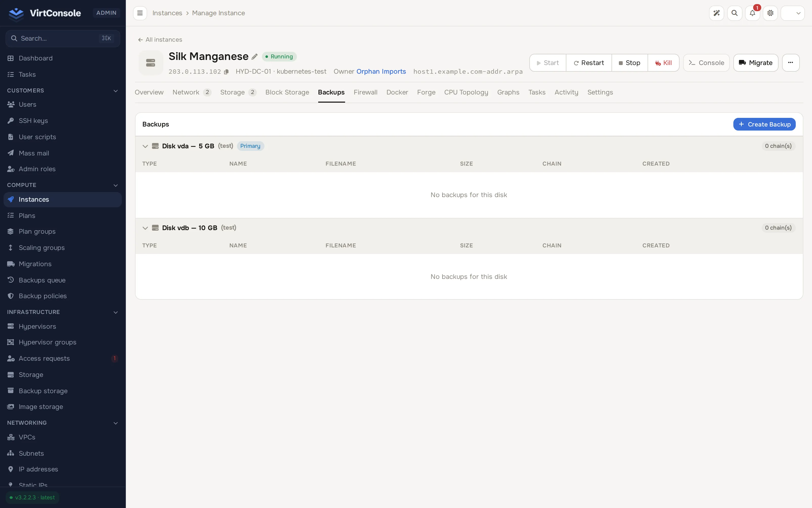
Task: Go back to All instances
Action: pos(160,40)
